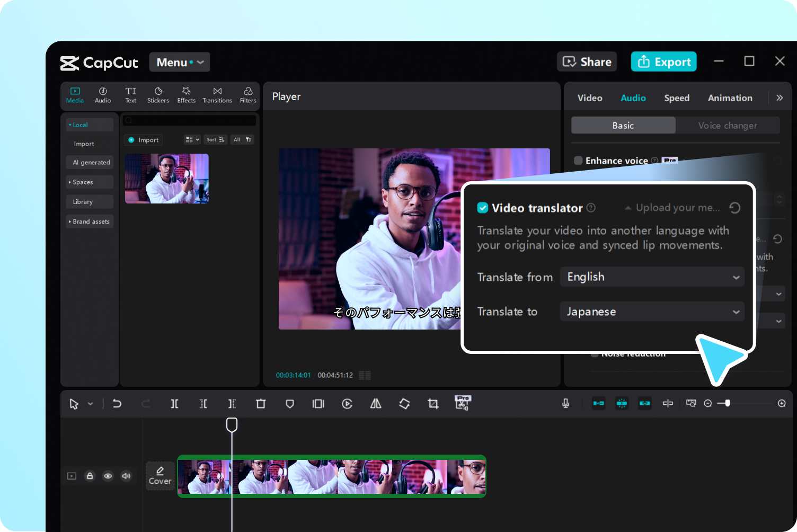Crop the selected clip
The image size is (797, 532).
(x=433, y=404)
